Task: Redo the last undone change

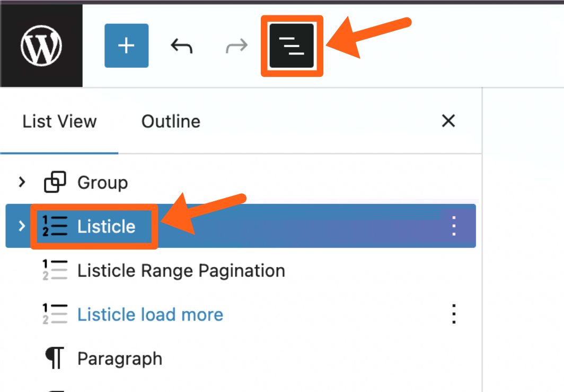Action: pos(236,47)
